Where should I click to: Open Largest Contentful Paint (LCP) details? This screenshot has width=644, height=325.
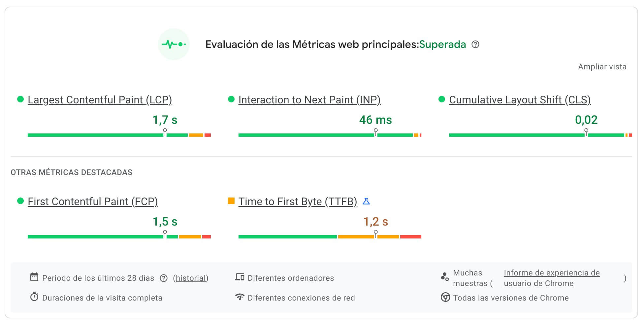[x=100, y=99]
